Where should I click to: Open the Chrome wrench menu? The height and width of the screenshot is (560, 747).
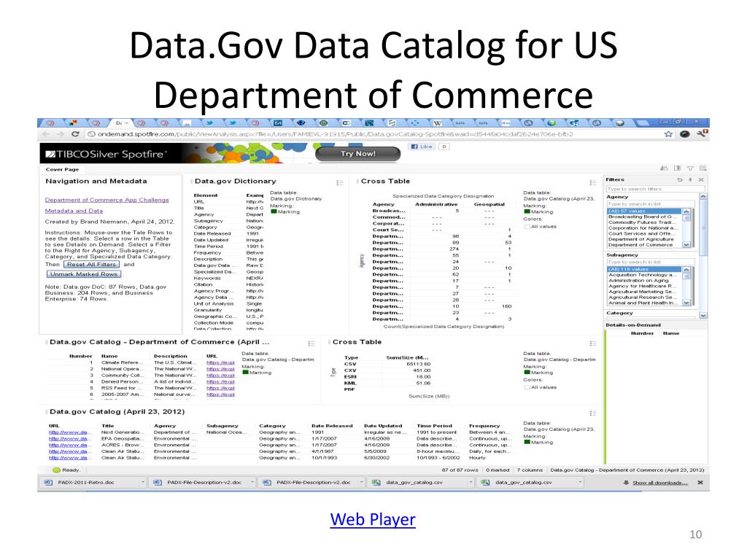tap(703, 134)
